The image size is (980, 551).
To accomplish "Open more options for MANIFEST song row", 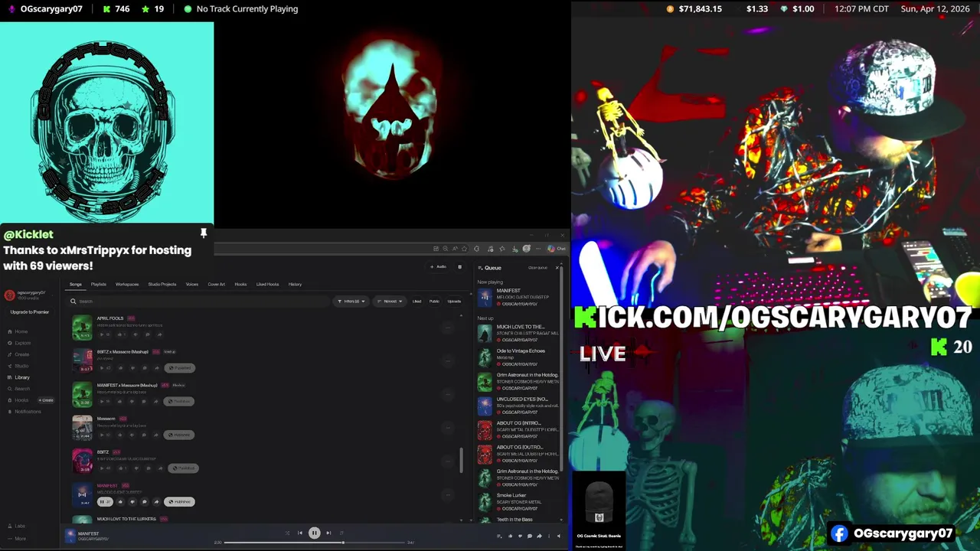I will click(x=448, y=495).
